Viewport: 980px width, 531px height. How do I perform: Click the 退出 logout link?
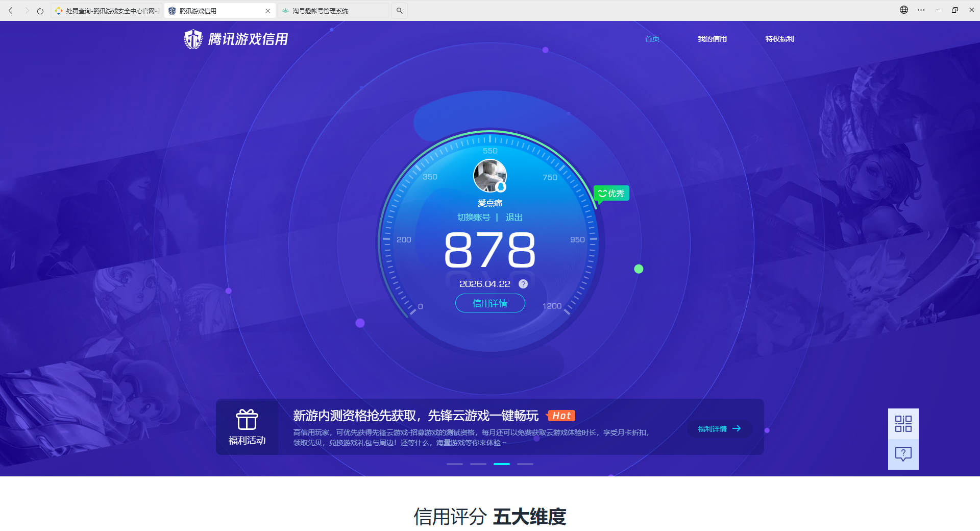[x=513, y=216]
